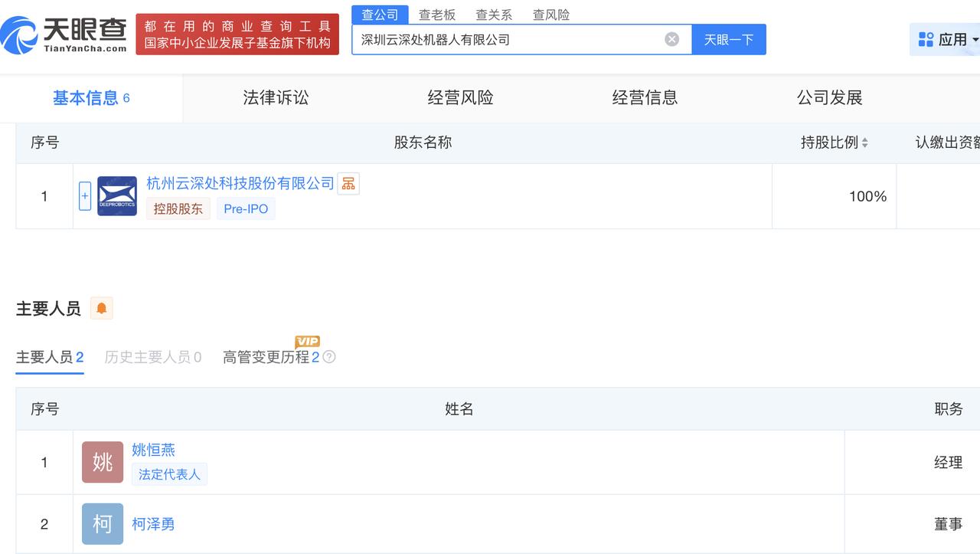
Task: Click the 天眼一下 search button
Action: click(x=729, y=39)
